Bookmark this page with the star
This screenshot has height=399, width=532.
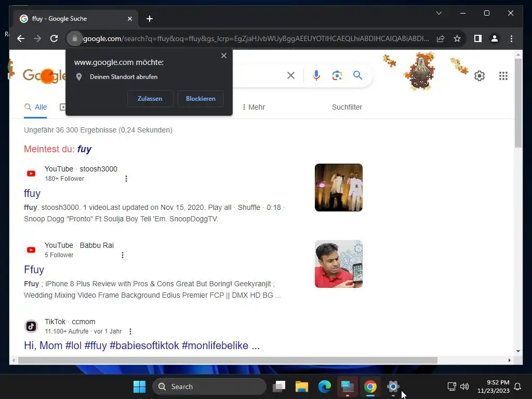click(457, 38)
